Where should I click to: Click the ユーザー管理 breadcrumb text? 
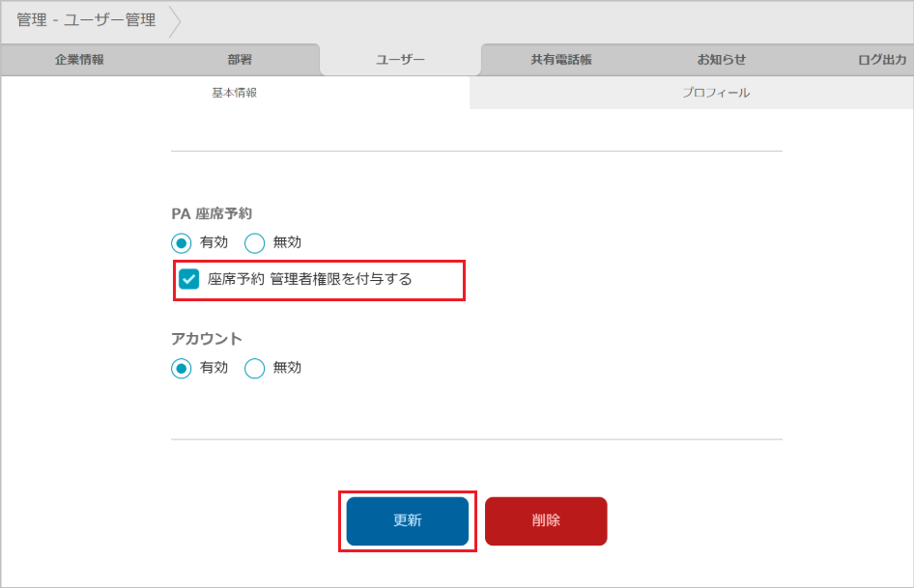click(x=115, y=20)
